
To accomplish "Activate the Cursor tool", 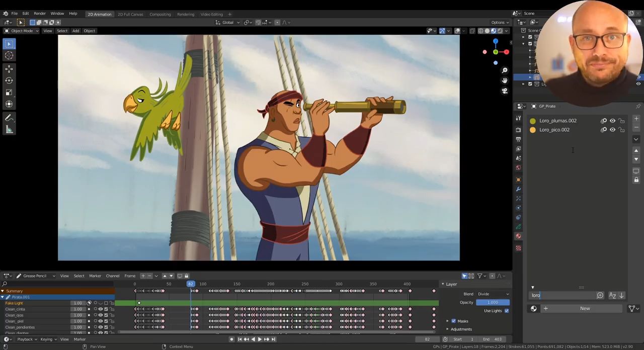I will [9, 56].
